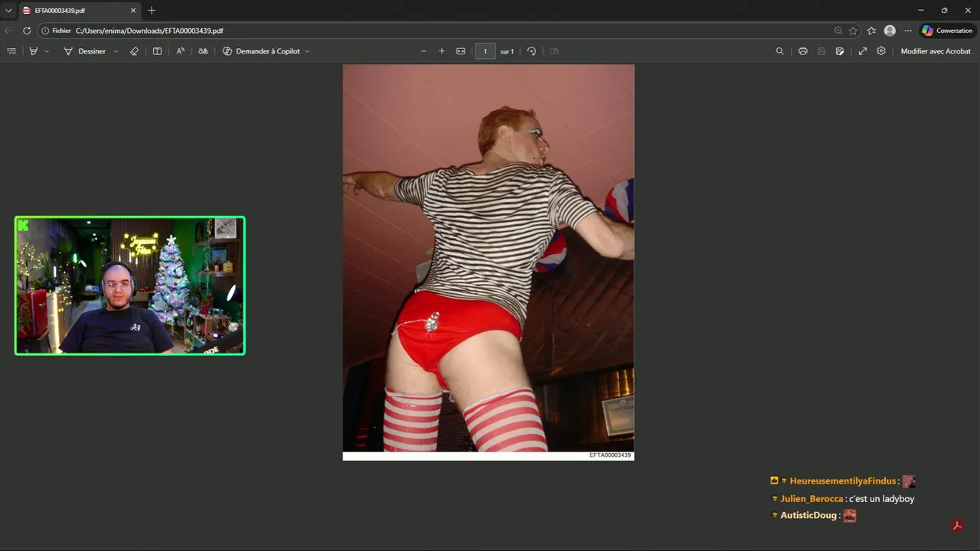Expand the Dessiner pen options dropdown
The image size is (980, 551).
point(116,51)
